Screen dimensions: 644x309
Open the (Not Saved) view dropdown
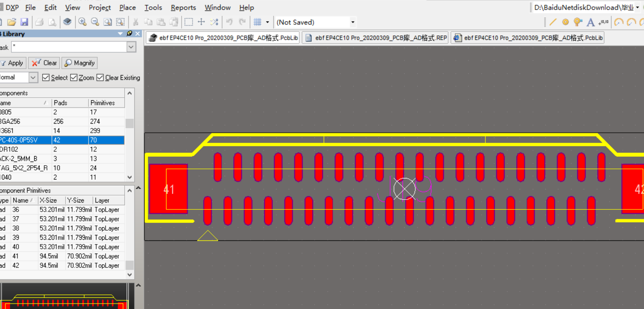(352, 22)
